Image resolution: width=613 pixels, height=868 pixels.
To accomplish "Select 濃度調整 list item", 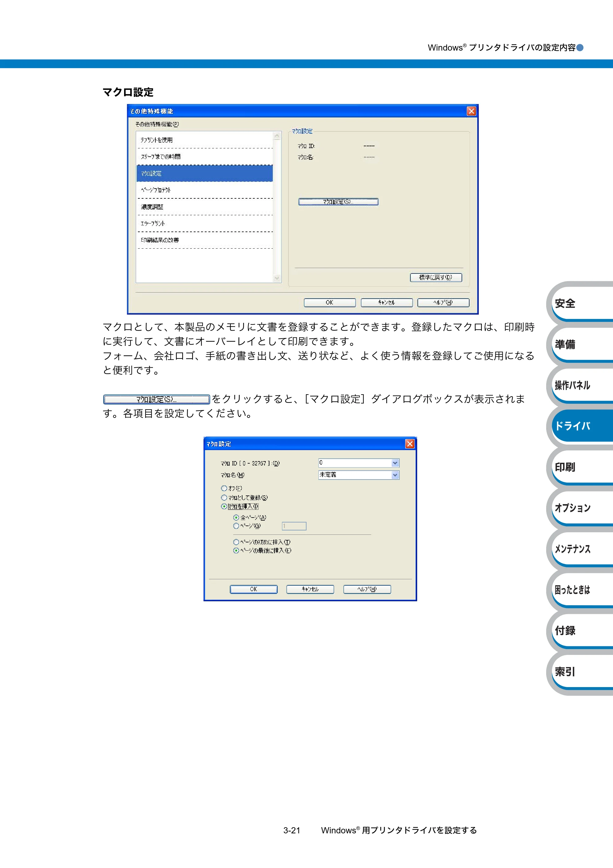I will [204, 207].
